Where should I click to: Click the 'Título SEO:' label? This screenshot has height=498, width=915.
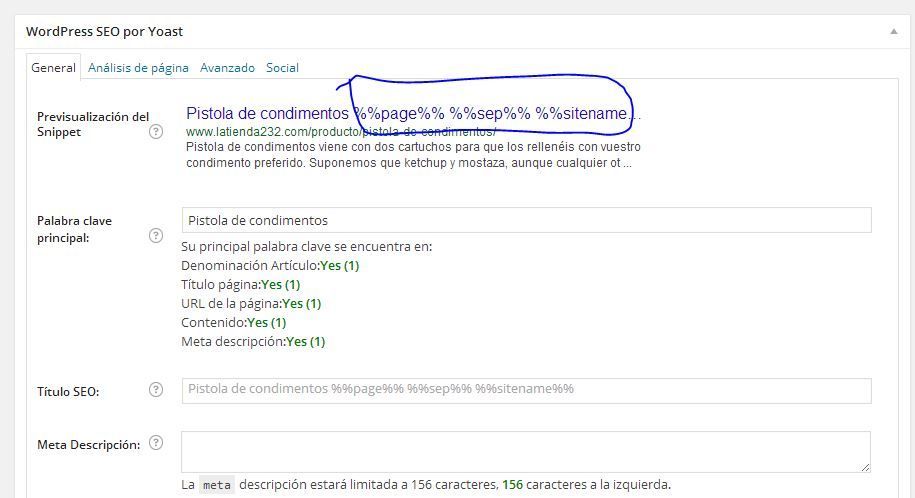pyautogui.click(x=68, y=392)
